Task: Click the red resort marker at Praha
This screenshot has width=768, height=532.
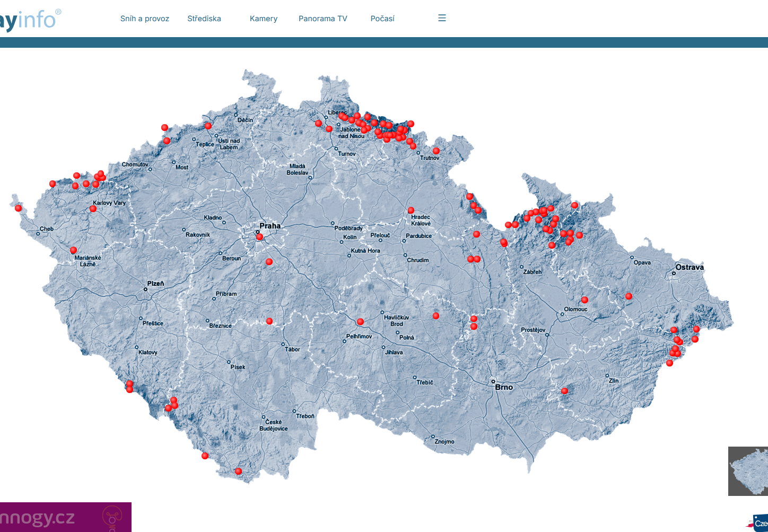Action: click(259, 237)
